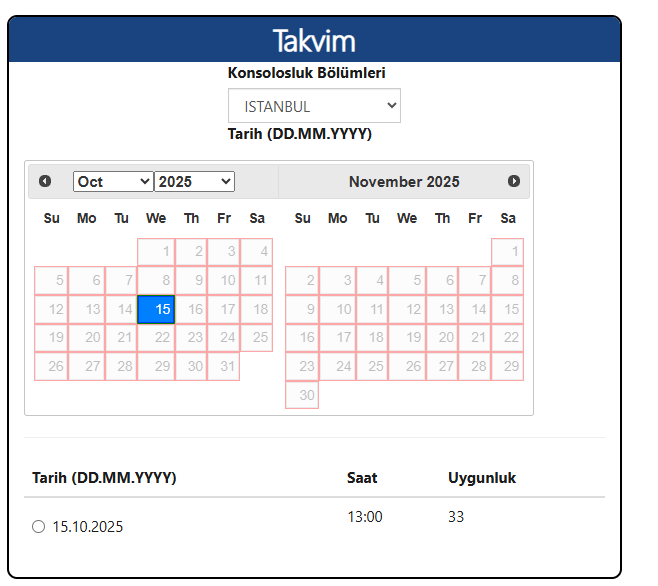Click November 6 in the calendar
The width and height of the screenshot is (658, 586).
(443, 280)
